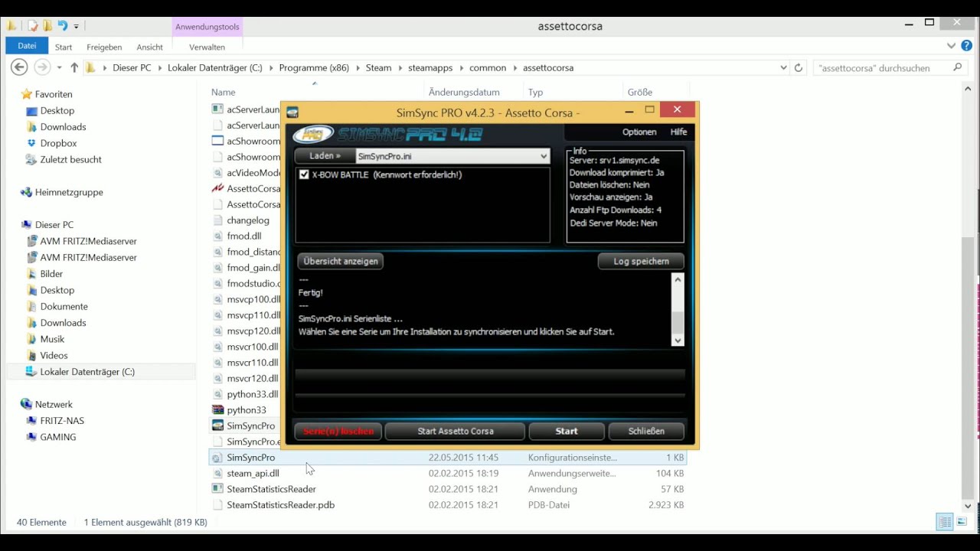Click the Start button in SimSync
Viewport: 980px width, 551px height.
pyautogui.click(x=567, y=431)
